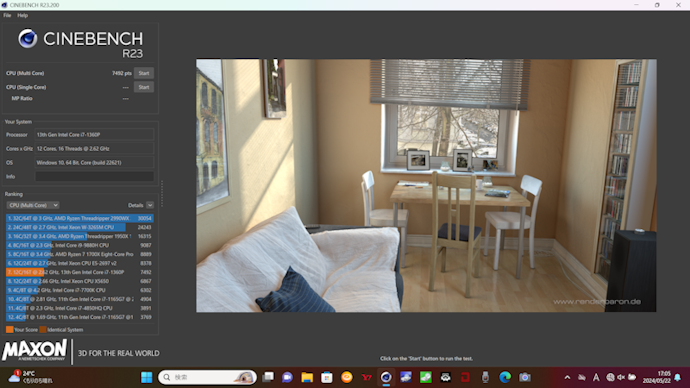
Task: Select the AMD Ryzen 7 1700X ranking row
Action: (x=80, y=254)
